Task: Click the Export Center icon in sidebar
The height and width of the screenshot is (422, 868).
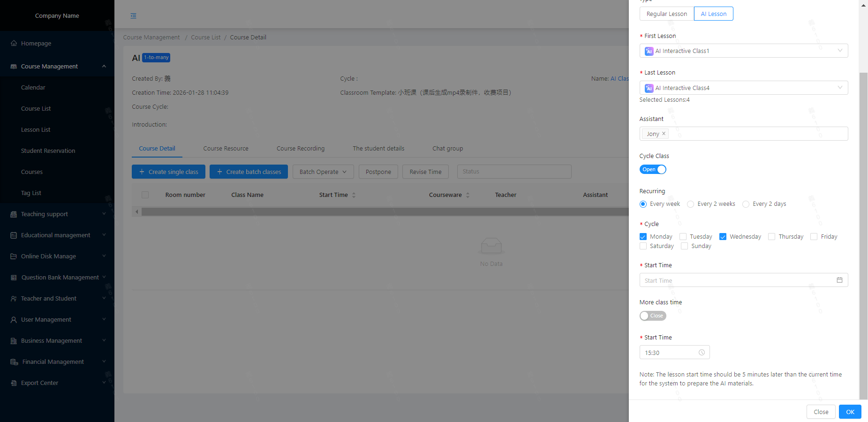Action: [14, 383]
